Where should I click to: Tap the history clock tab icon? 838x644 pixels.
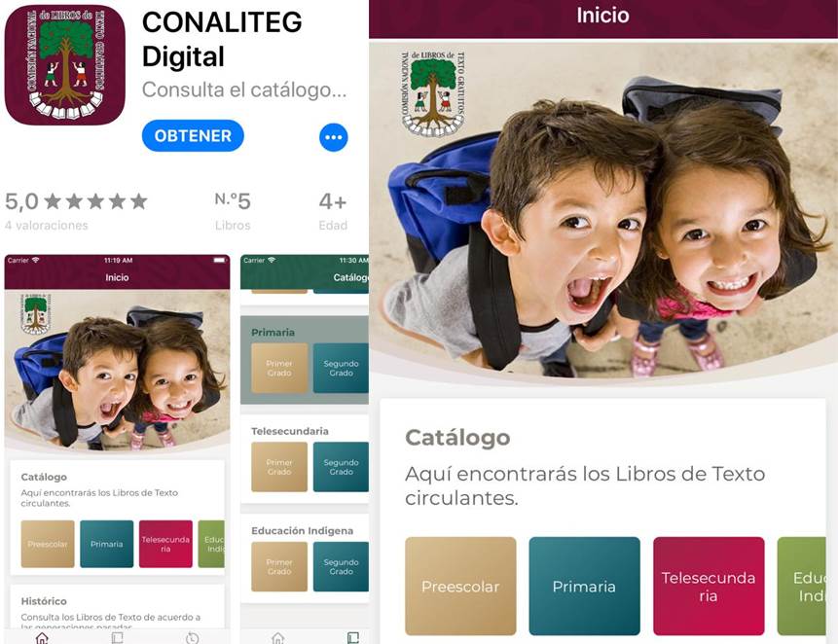tap(193, 637)
